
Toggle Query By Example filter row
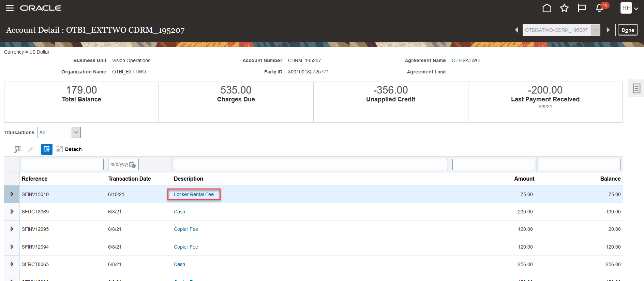[x=47, y=149]
